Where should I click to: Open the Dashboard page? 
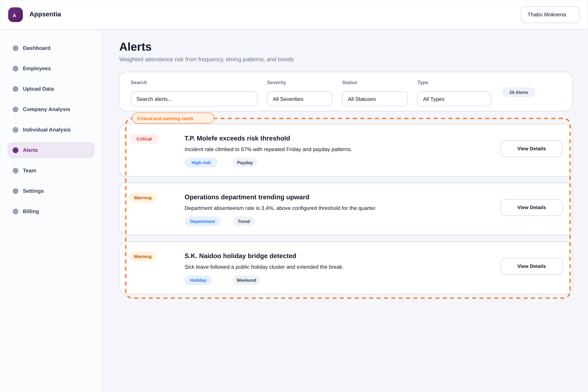coord(51,48)
